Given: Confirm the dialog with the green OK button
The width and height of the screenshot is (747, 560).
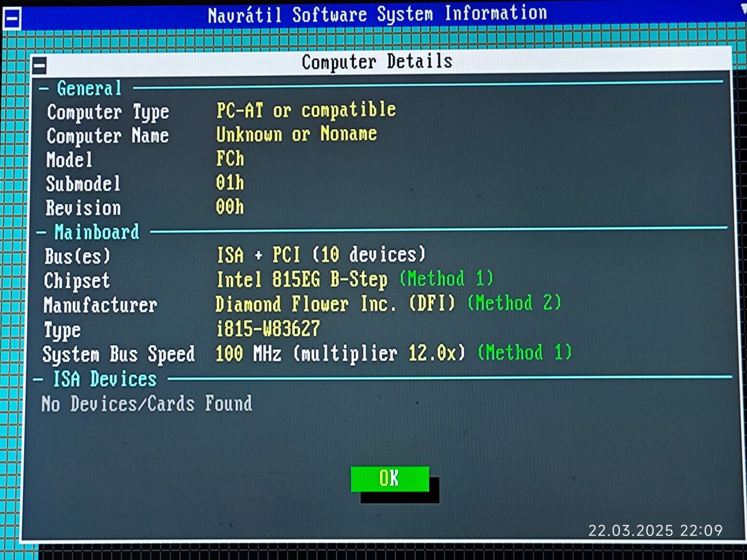Looking at the screenshot, I should click(389, 479).
